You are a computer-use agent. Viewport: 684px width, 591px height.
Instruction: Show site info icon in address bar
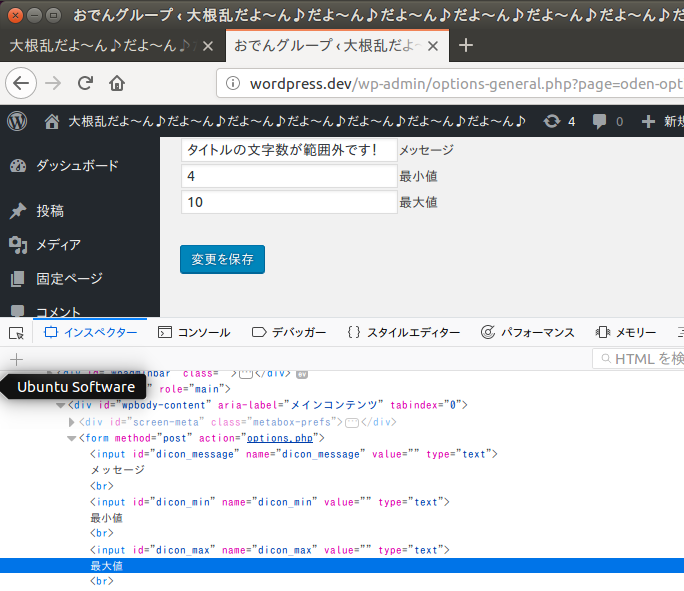233,83
